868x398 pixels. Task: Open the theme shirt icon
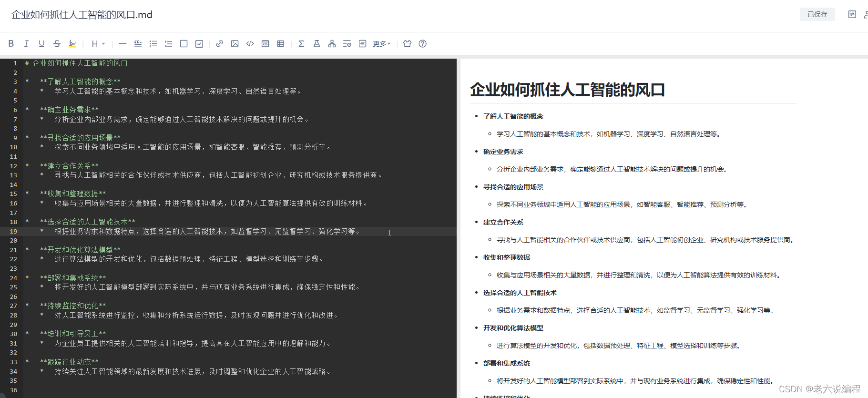407,44
